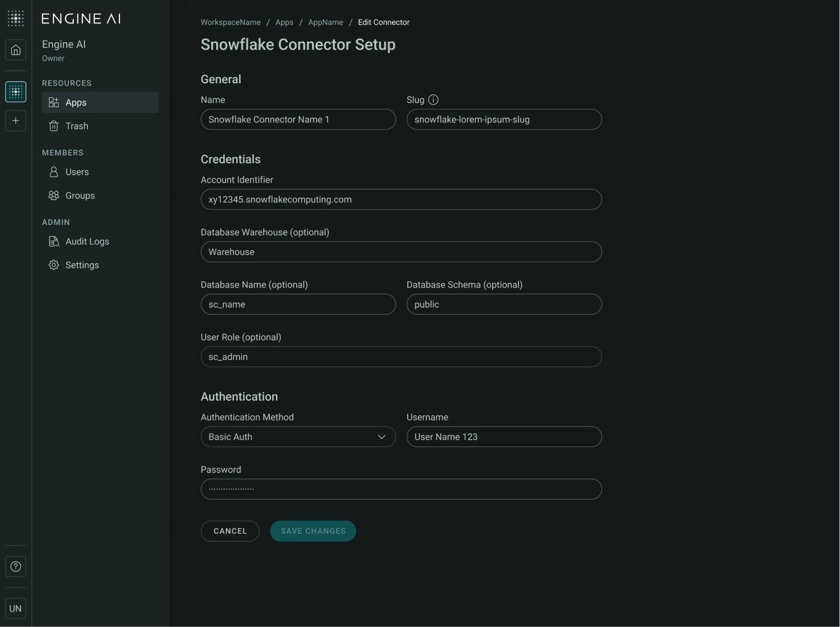Open the help question mark icon
The width and height of the screenshot is (840, 627).
click(16, 566)
